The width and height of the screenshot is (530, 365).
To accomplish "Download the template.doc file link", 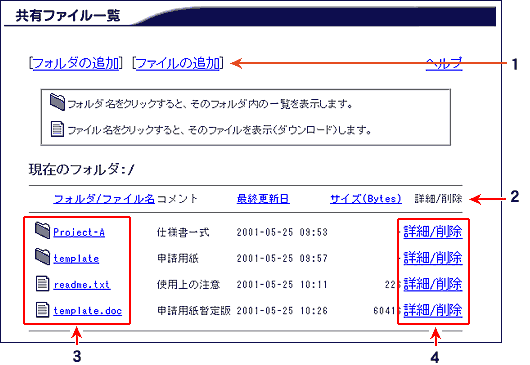I will 88,311.
